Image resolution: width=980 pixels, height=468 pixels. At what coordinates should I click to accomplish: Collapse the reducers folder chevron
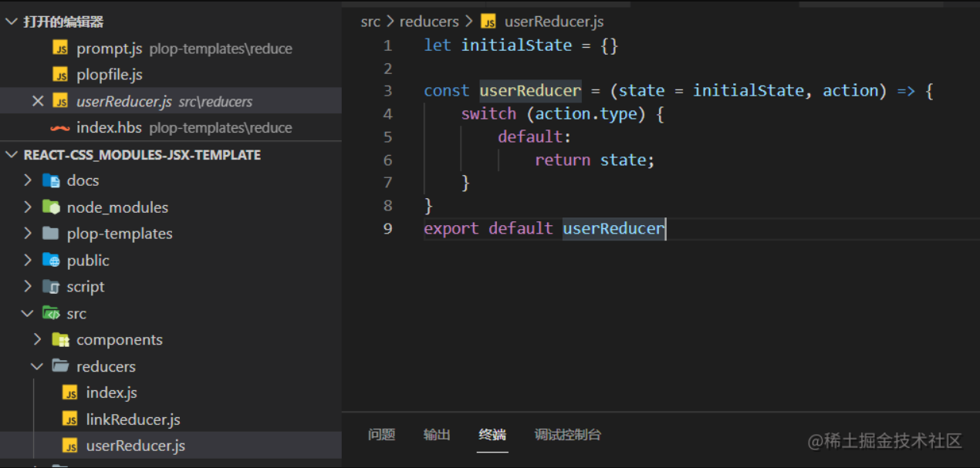click(x=37, y=365)
